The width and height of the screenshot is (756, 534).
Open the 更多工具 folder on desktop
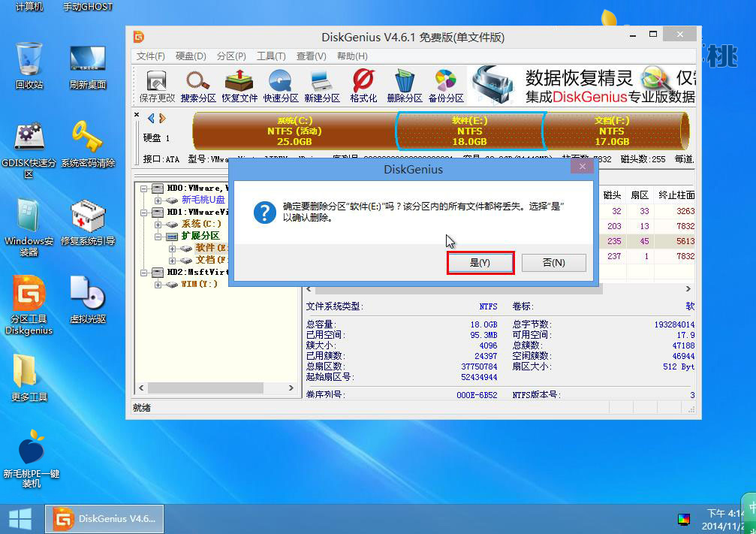29,379
